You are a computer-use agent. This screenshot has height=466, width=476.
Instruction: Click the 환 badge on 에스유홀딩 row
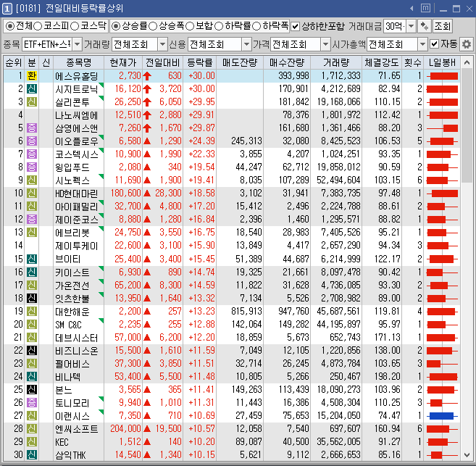click(32, 75)
